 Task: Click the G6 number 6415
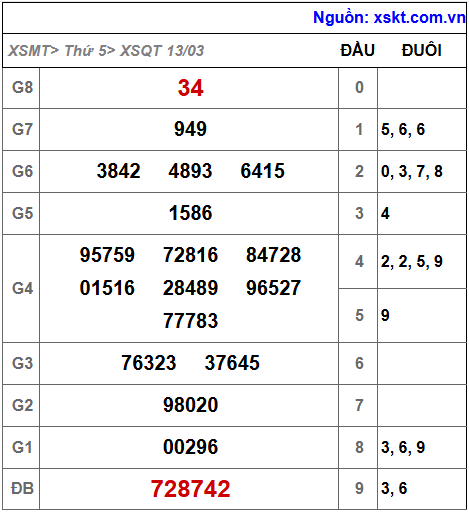pos(263,171)
